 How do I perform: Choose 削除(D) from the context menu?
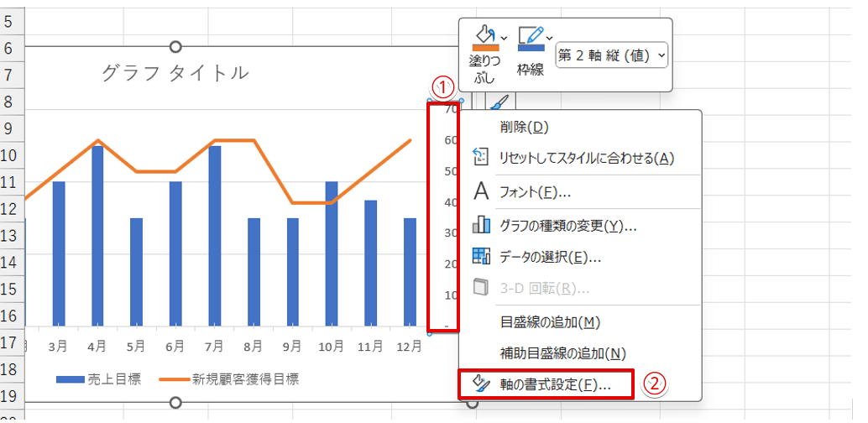coord(524,127)
